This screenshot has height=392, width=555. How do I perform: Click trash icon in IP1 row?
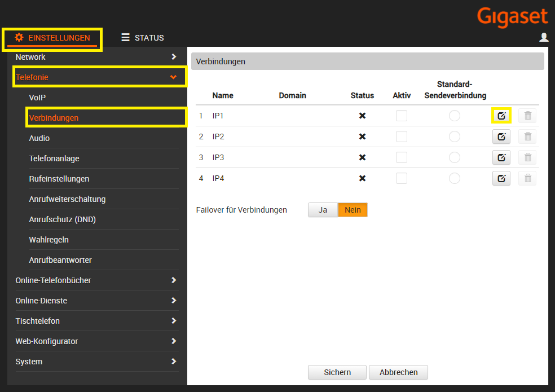527,116
